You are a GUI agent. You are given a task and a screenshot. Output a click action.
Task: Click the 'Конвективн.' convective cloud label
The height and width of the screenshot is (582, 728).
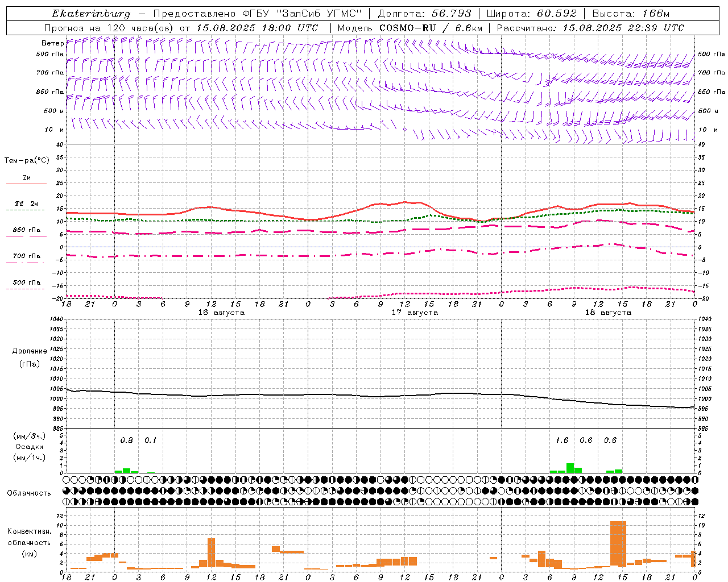29,531
